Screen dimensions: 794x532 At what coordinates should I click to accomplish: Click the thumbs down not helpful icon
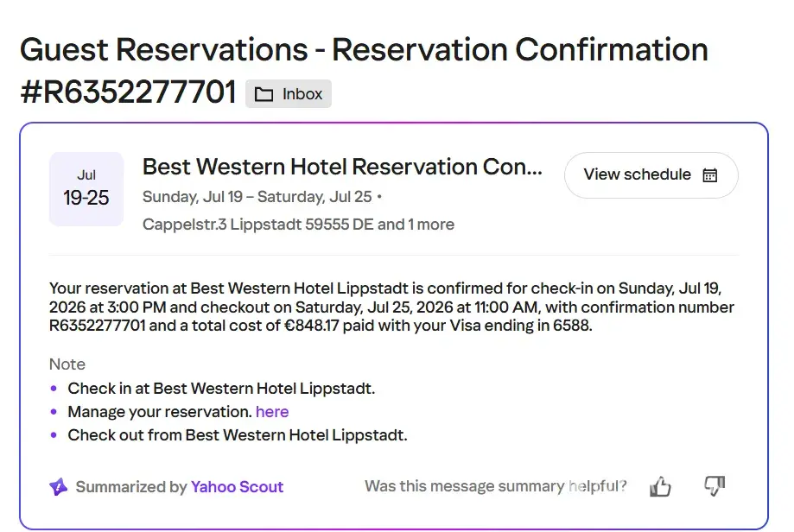pyautogui.click(x=715, y=486)
